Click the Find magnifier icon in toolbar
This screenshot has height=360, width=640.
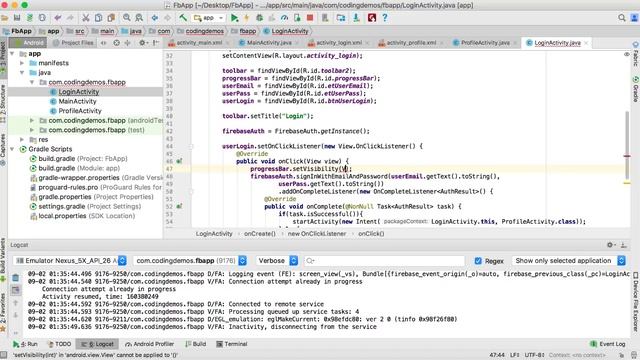[x=127, y=18]
